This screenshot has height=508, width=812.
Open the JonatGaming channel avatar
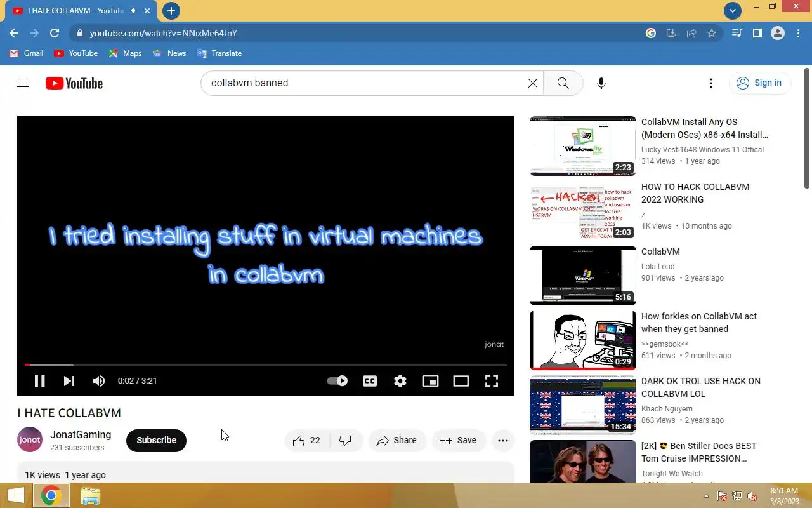click(x=30, y=440)
